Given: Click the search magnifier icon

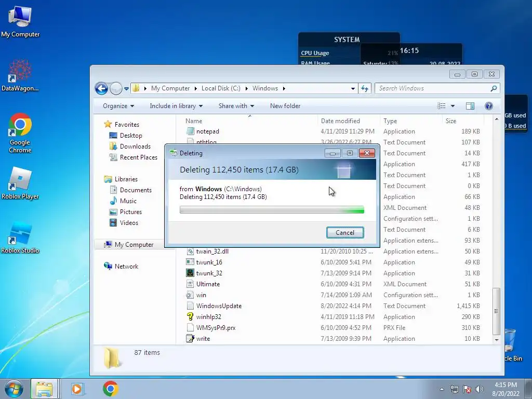Looking at the screenshot, I should pos(494,88).
